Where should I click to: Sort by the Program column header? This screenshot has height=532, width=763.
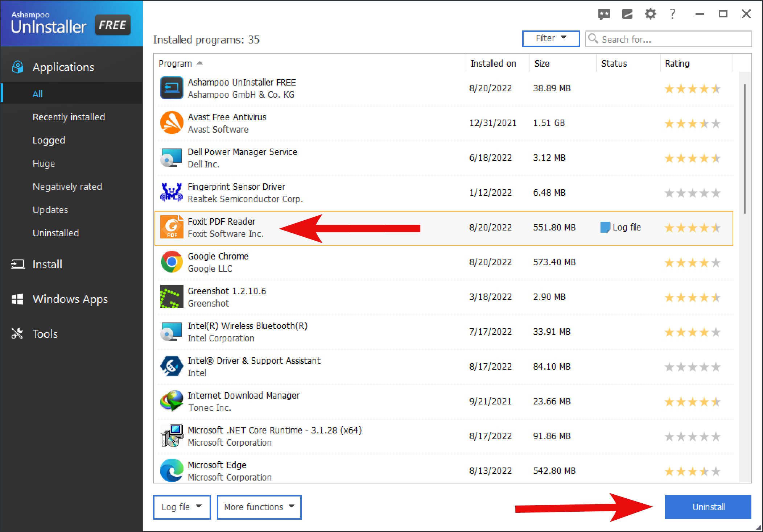tap(175, 63)
